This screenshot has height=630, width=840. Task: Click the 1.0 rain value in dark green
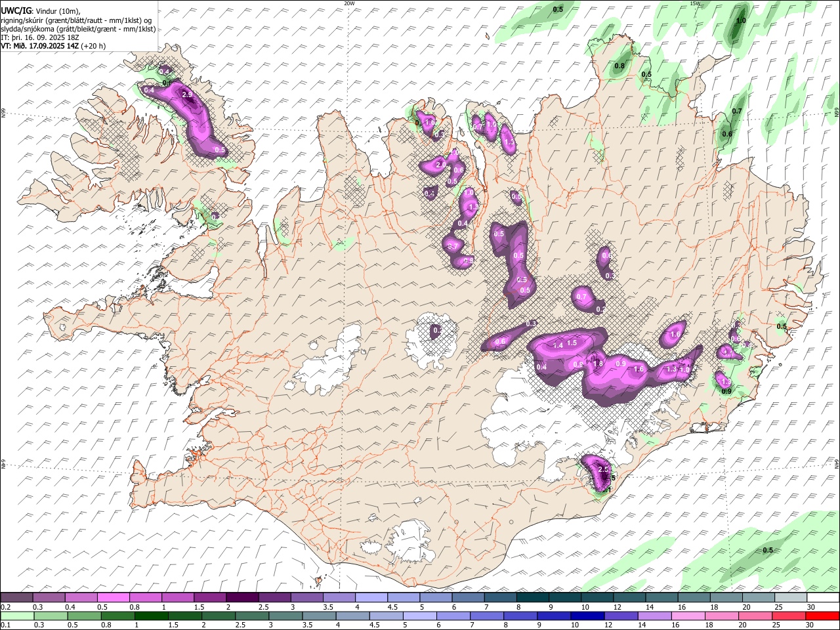click(741, 21)
